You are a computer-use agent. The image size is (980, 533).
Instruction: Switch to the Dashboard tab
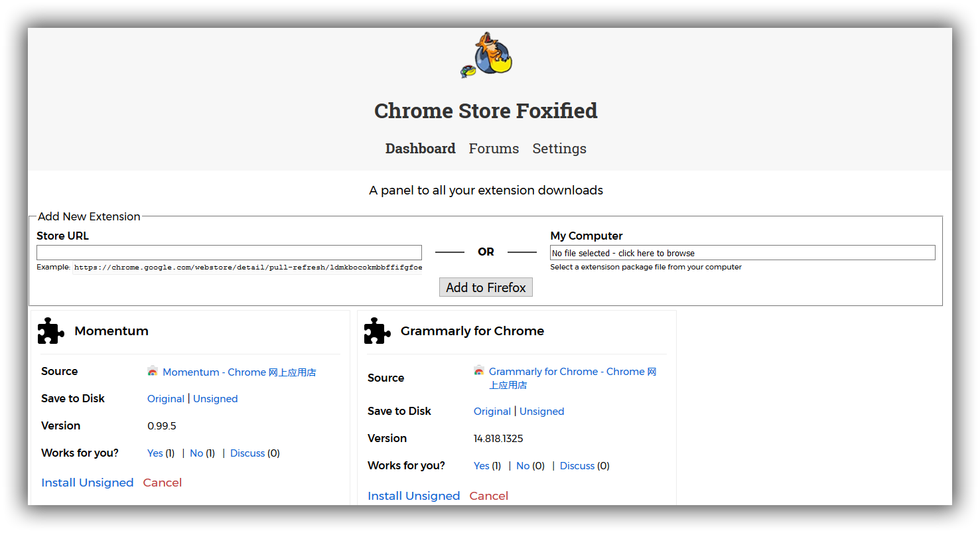coord(420,148)
